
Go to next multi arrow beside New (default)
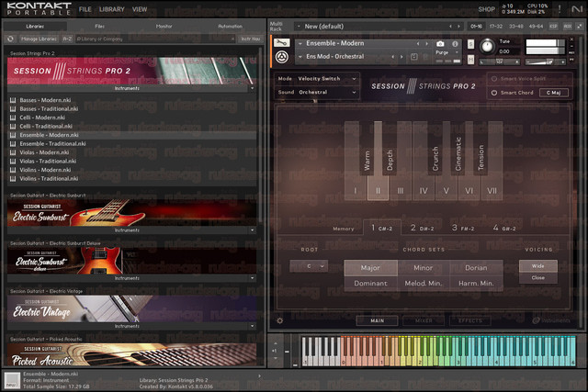point(458,27)
